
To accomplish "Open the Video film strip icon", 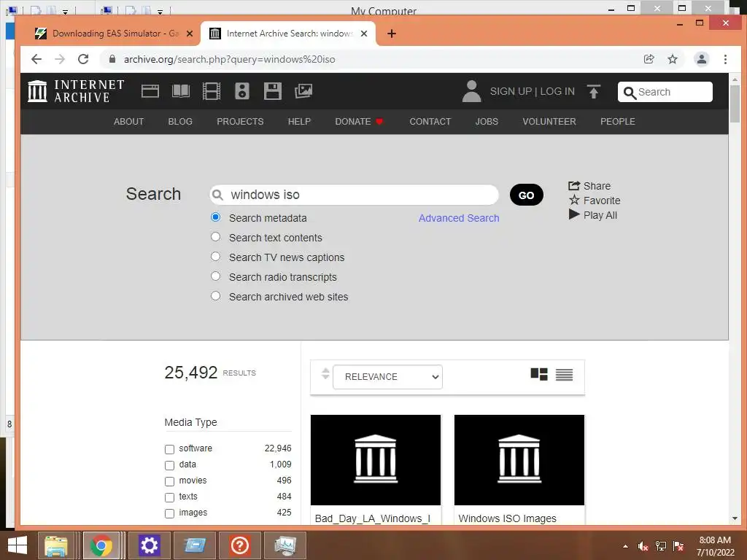I will point(211,91).
